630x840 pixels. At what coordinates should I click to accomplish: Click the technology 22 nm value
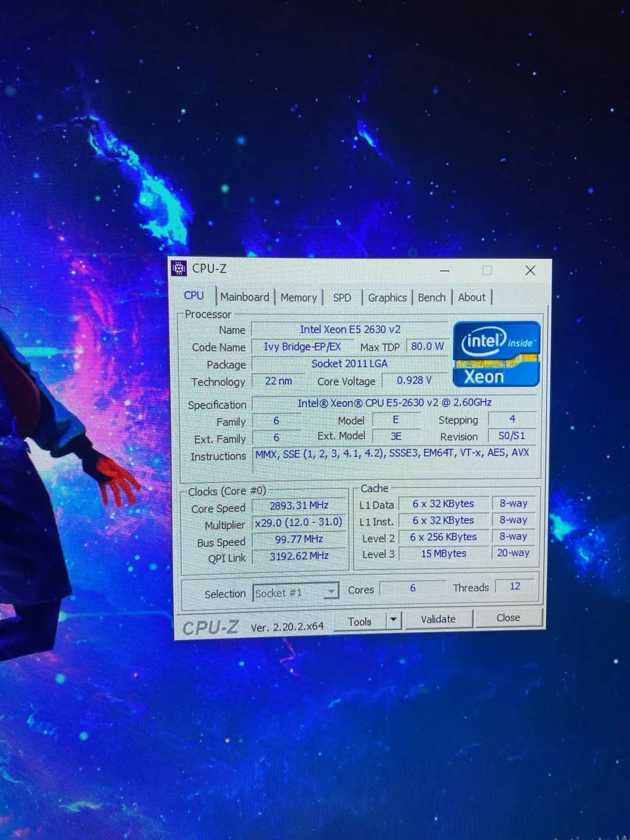point(278,381)
